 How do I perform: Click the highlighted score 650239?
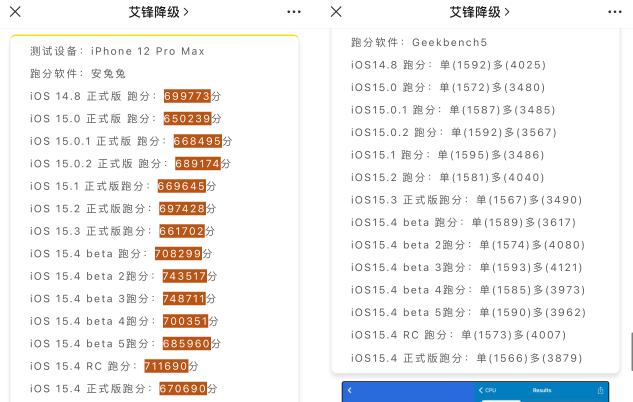point(187,118)
